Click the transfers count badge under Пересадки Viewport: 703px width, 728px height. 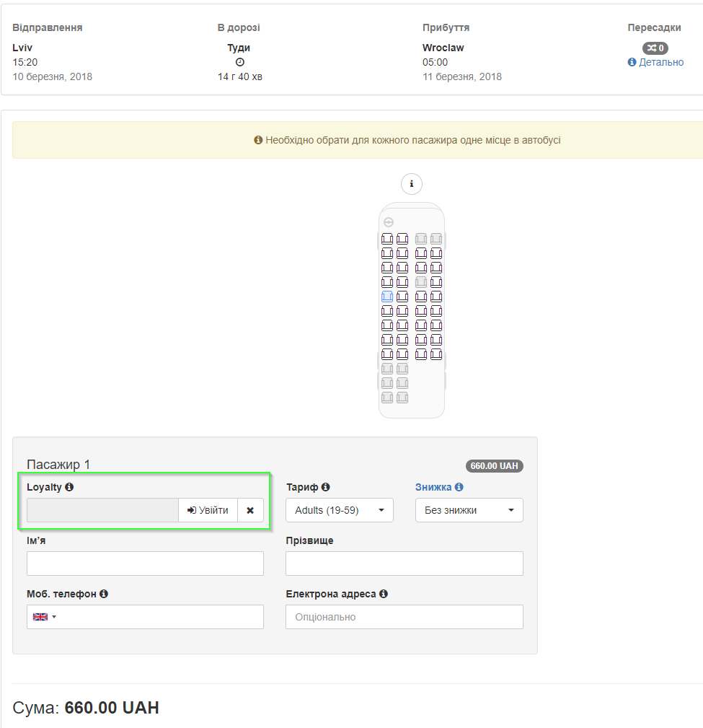tap(655, 48)
